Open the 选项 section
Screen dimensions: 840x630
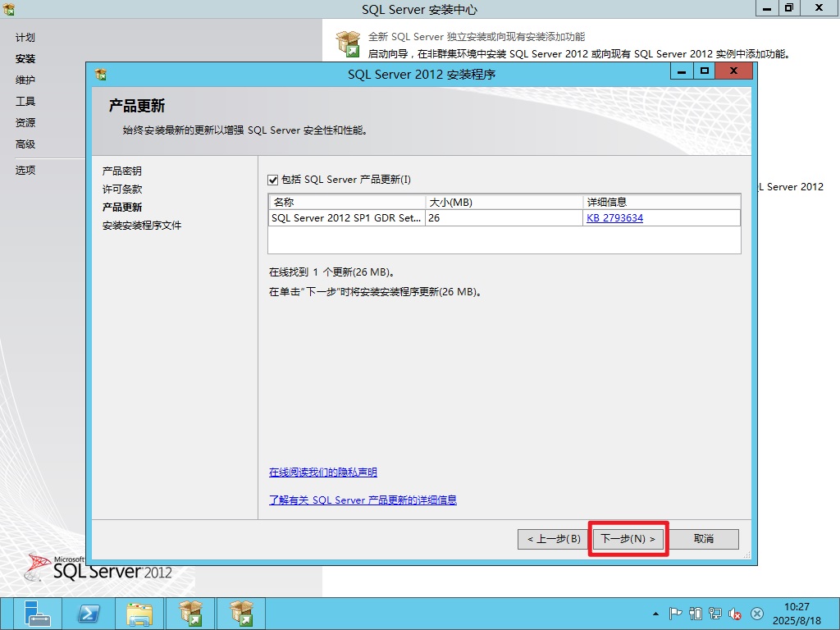click(25, 171)
